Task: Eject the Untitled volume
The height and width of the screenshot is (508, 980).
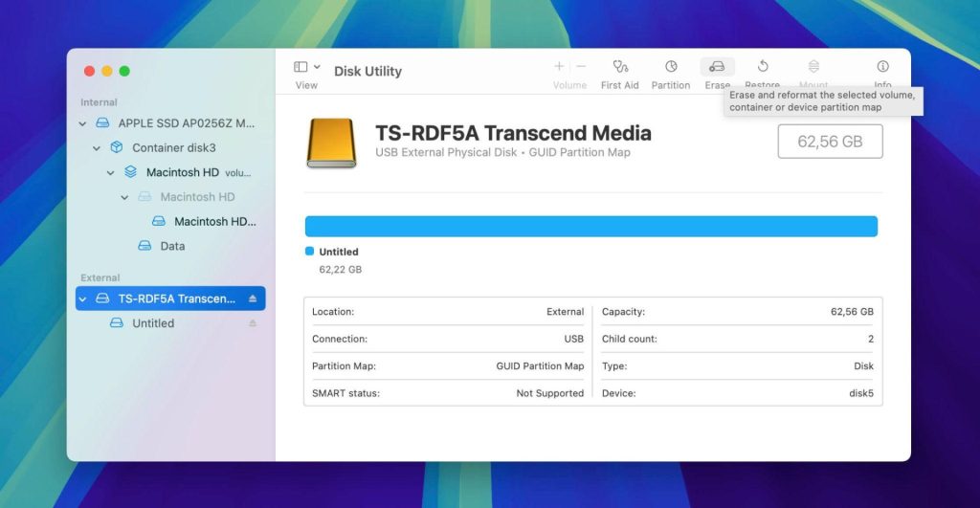Action: coord(253,323)
